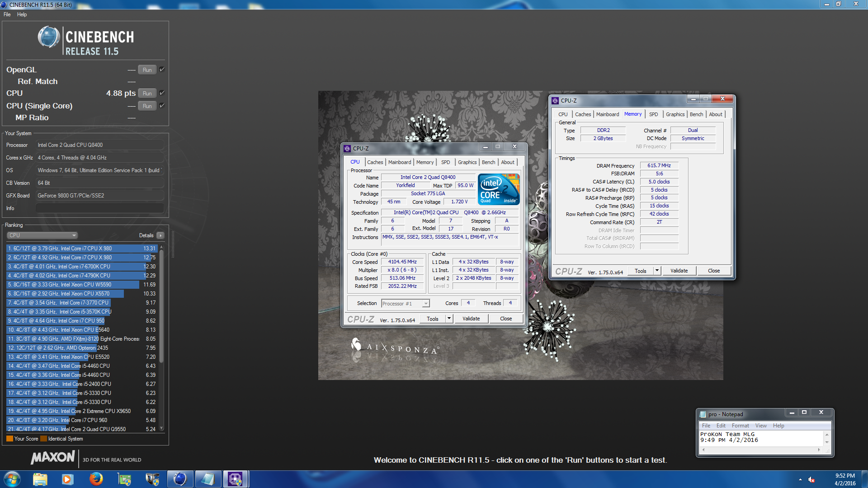Click Tools button in CPU-Z Memory window

click(x=641, y=271)
